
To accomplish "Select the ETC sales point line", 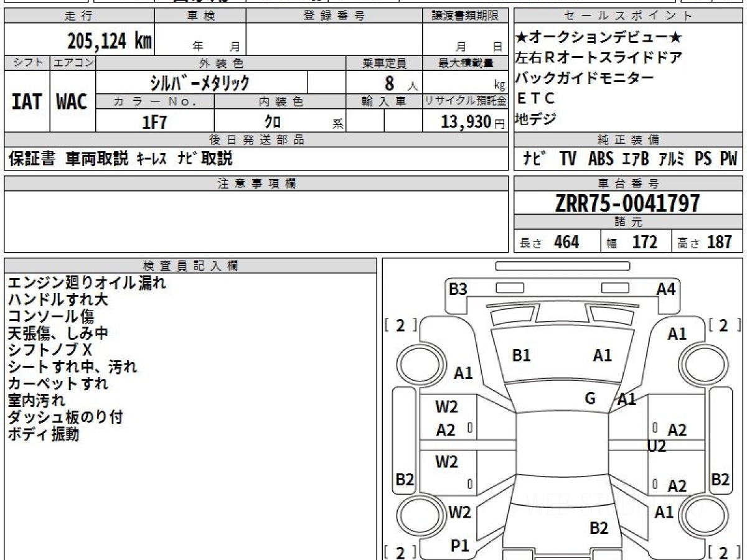I will (x=535, y=98).
